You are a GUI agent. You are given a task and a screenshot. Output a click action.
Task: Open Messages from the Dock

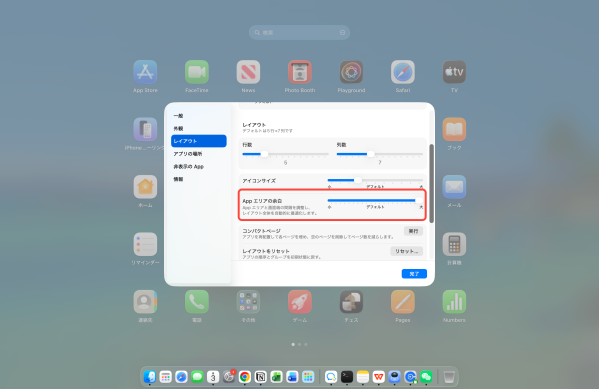tap(197, 377)
